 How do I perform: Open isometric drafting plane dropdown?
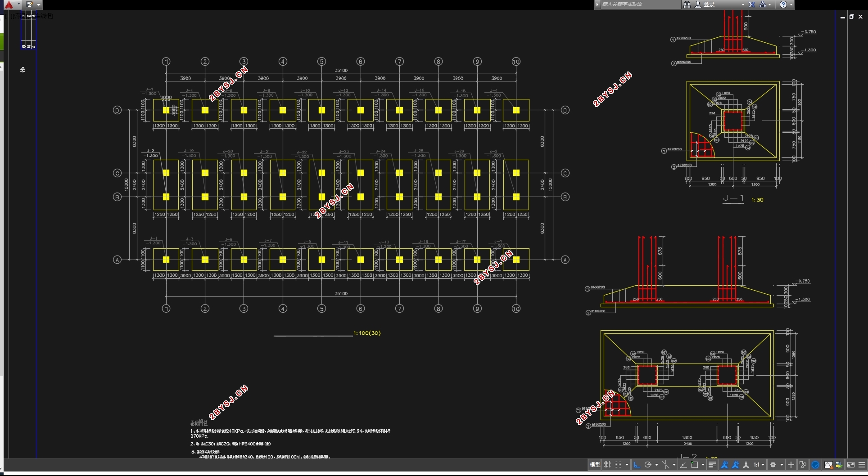674,465
